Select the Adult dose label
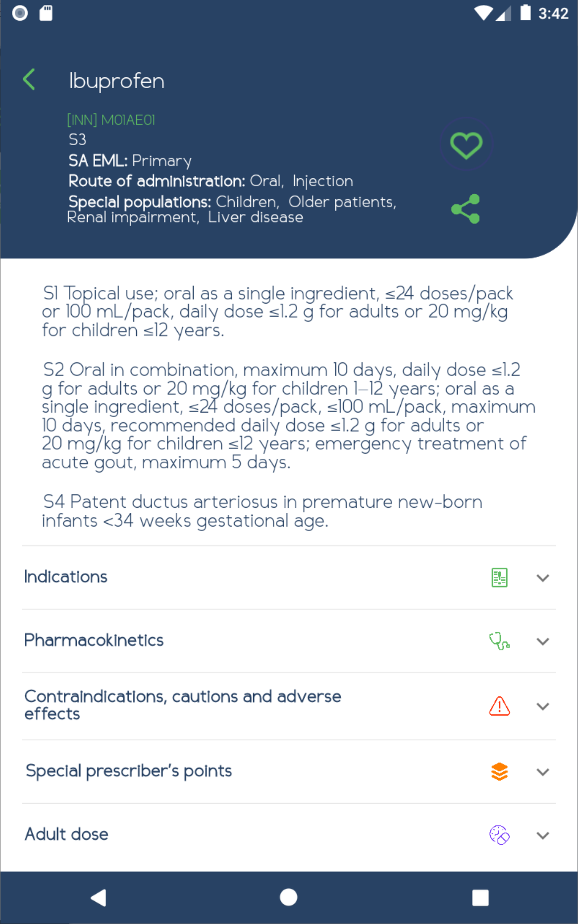Viewport: 578px width, 924px height. pos(66,834)
